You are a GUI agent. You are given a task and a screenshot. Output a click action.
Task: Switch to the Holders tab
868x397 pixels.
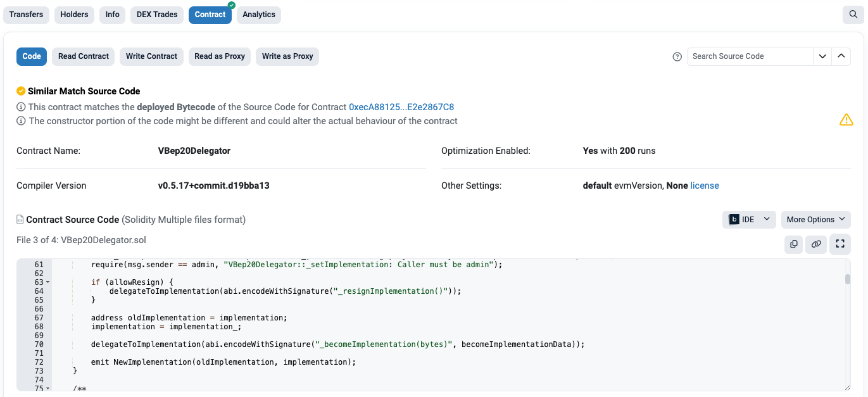74,15
